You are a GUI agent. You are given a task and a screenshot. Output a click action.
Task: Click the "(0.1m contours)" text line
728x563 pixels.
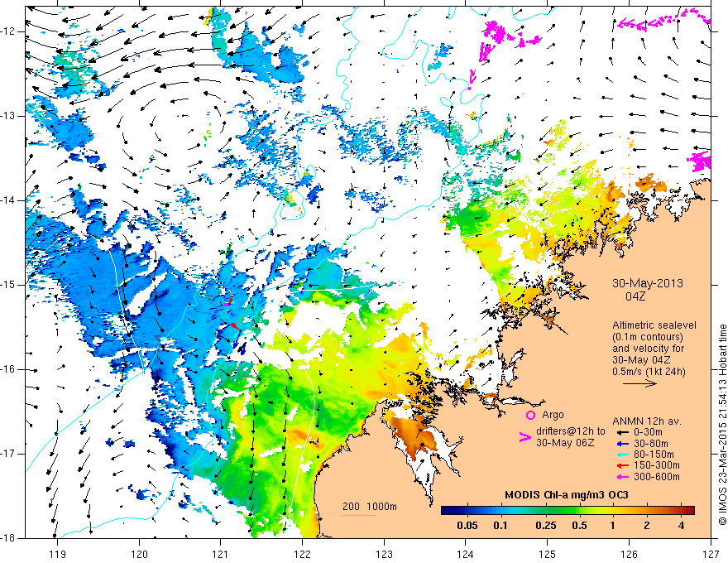coord(647,337)
